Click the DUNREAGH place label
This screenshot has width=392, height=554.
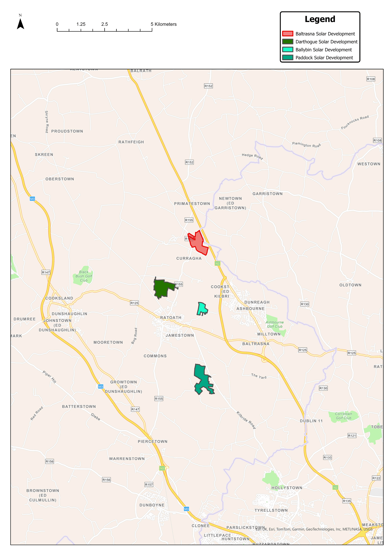coord(257,302)
